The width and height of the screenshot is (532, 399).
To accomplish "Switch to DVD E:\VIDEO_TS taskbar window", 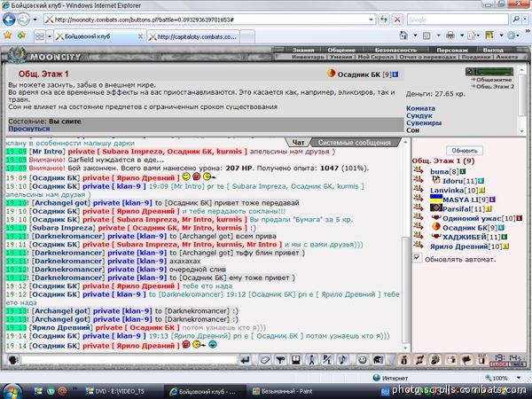I will tap(116, 392).
